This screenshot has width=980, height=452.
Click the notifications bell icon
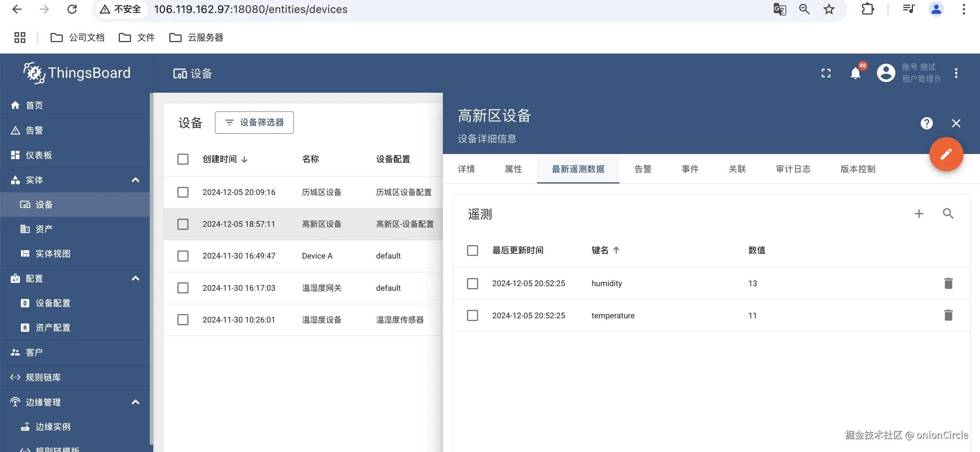click(x=855, y=73)
